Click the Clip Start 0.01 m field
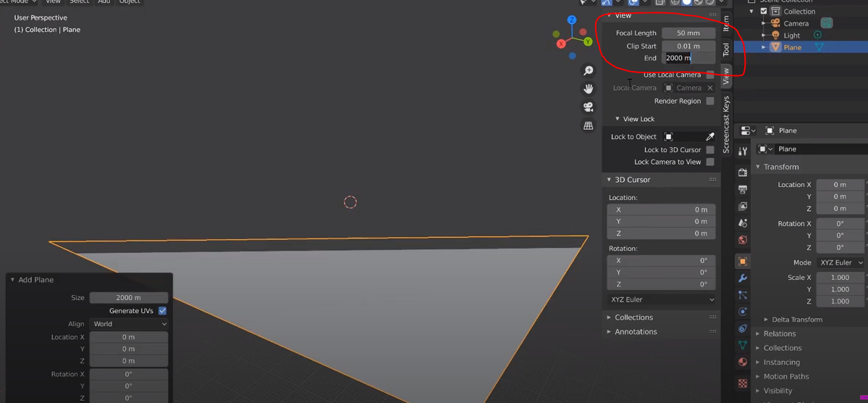 pos(688,46)
